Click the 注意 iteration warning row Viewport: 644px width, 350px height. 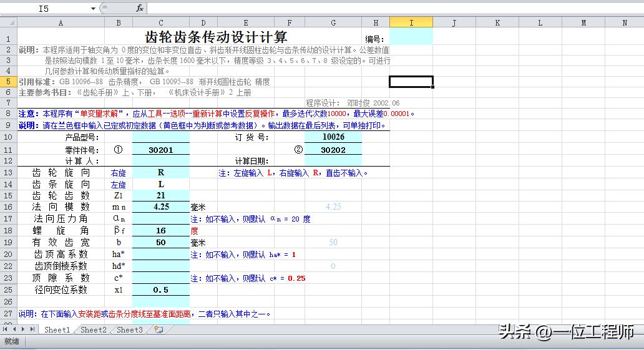pyautogui.click(x=217, y=114)
